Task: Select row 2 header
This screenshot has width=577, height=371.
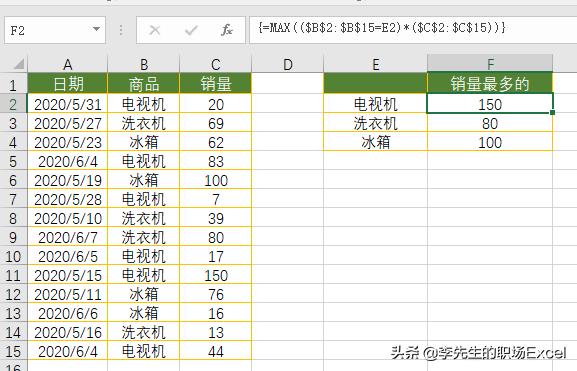Action: (13, 104)
